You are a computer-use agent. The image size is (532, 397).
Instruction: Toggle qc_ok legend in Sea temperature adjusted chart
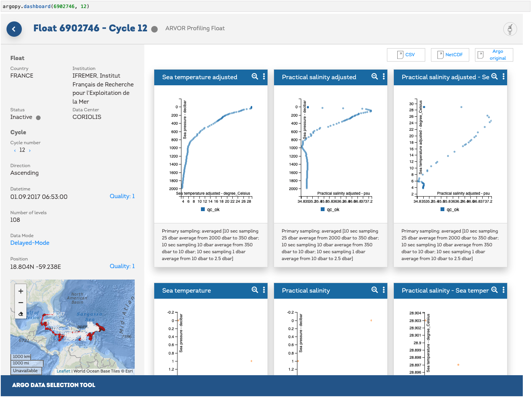click(x=210, y=210)
